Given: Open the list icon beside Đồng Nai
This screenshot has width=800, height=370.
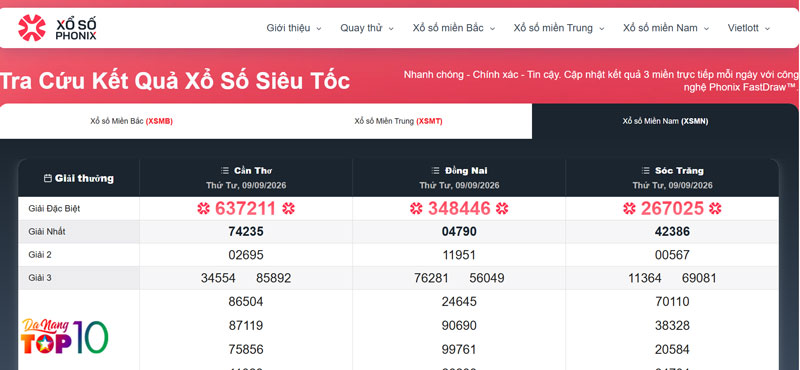Looking at the screenshot, I should pos(435,170).
